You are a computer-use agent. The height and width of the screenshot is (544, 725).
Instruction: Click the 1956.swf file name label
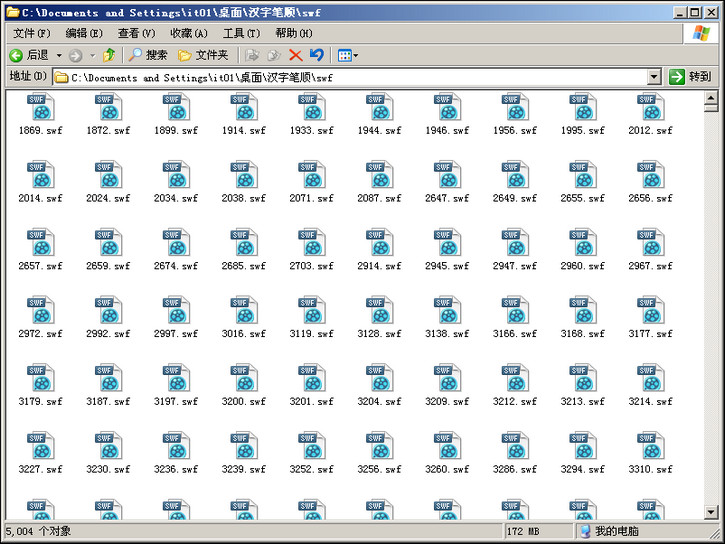515,131
